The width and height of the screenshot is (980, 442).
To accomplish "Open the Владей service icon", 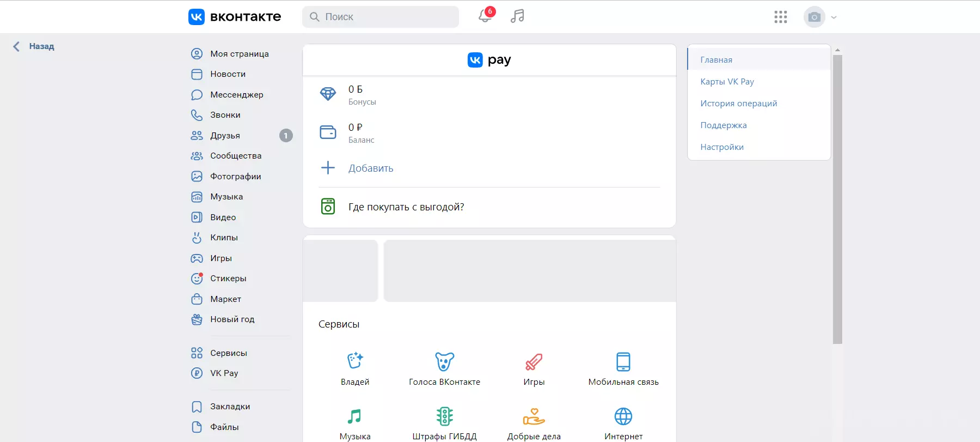I will pyautogui.click(x=355, y=361).
